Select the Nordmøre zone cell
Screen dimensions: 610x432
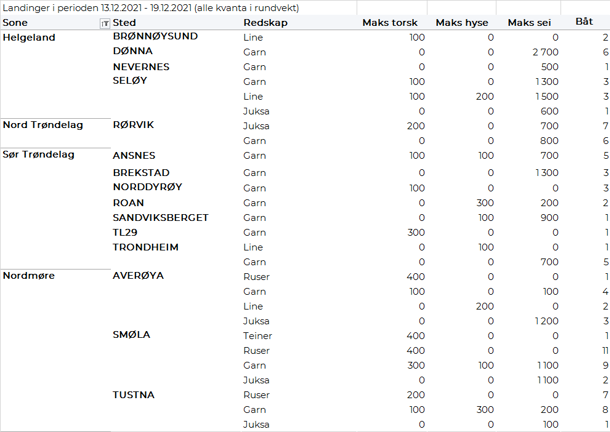click(29, 275)
